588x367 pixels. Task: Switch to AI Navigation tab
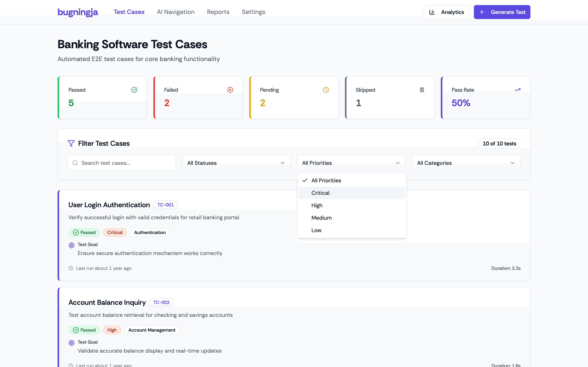click(176, 12)
